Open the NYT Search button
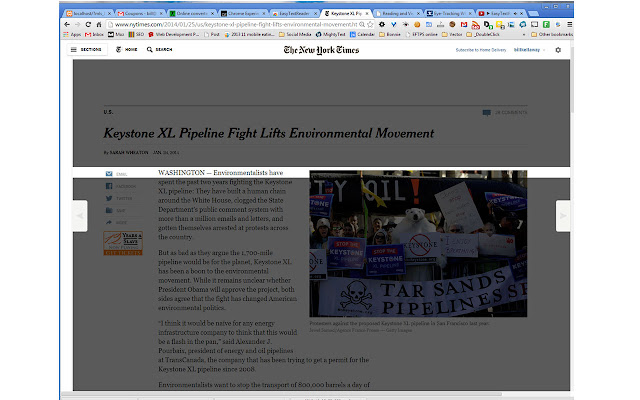This screenshot has height=400, width=640. pyautogui.click(x=160, y=49)
